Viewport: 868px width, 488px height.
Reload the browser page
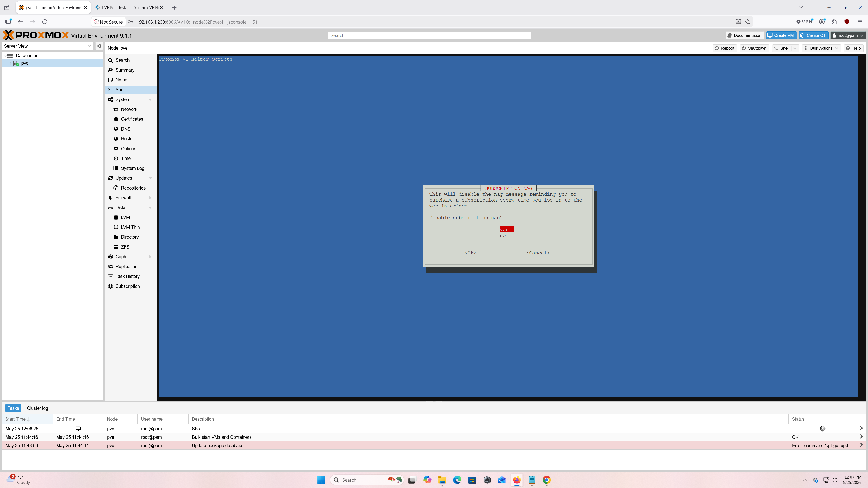click(45, 22)
